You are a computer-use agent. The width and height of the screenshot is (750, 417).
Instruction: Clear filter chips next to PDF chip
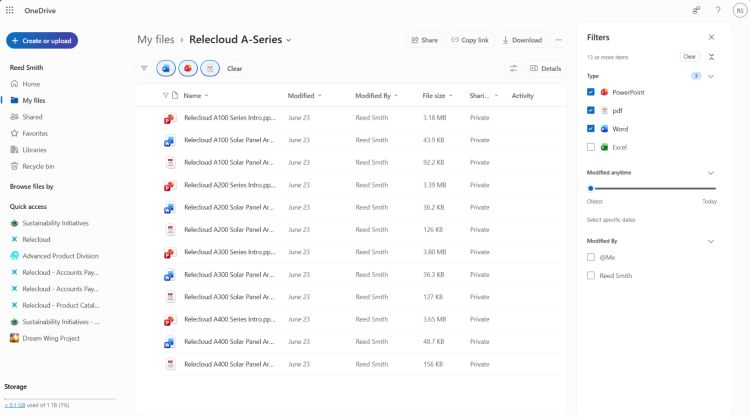[x=234, y=68]
